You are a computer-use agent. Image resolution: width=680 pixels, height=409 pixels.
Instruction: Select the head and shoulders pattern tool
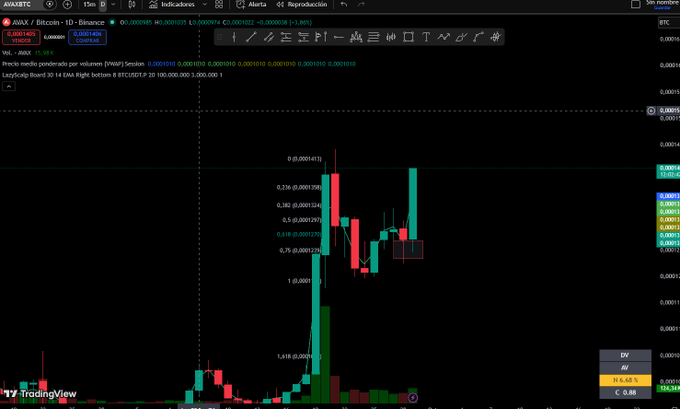click(356, 37)
